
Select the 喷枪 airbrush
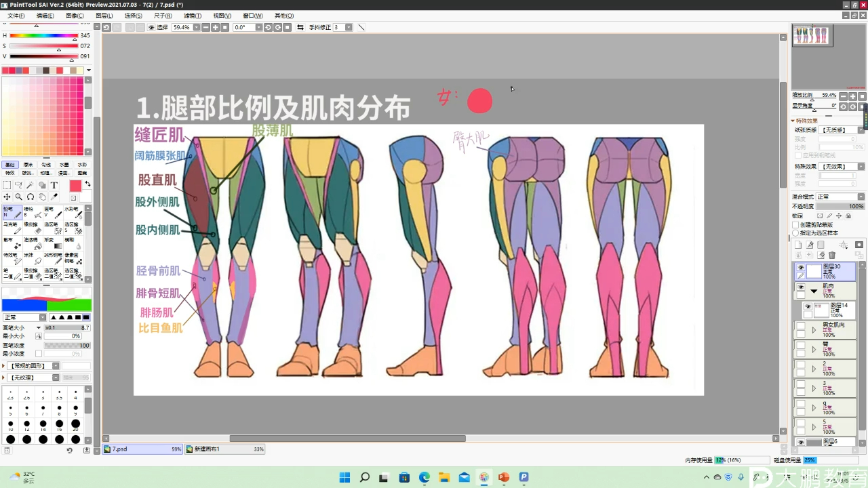pos(33,213)
